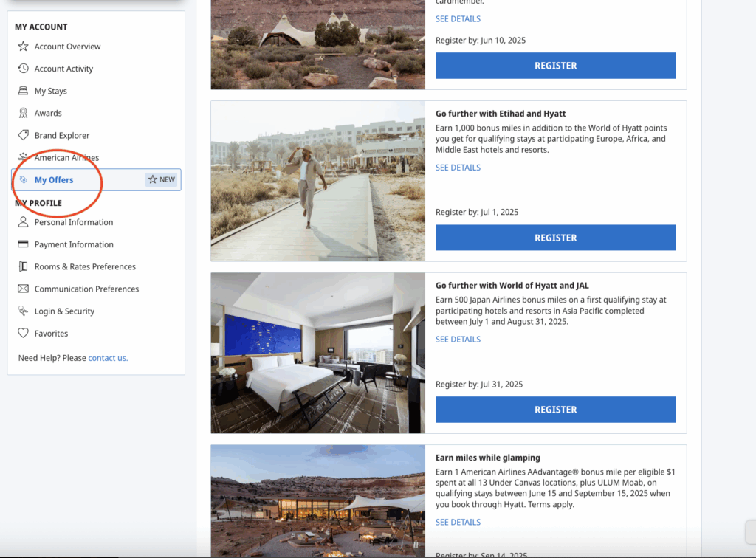Click the Awards ribbon icon
The width and height of the screenshot is (756, 558).
tap(23, 113)
